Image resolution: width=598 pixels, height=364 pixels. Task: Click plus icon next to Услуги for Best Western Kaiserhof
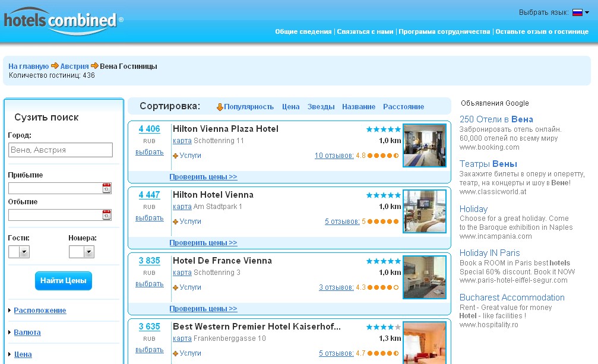click(x=175, y=354)
